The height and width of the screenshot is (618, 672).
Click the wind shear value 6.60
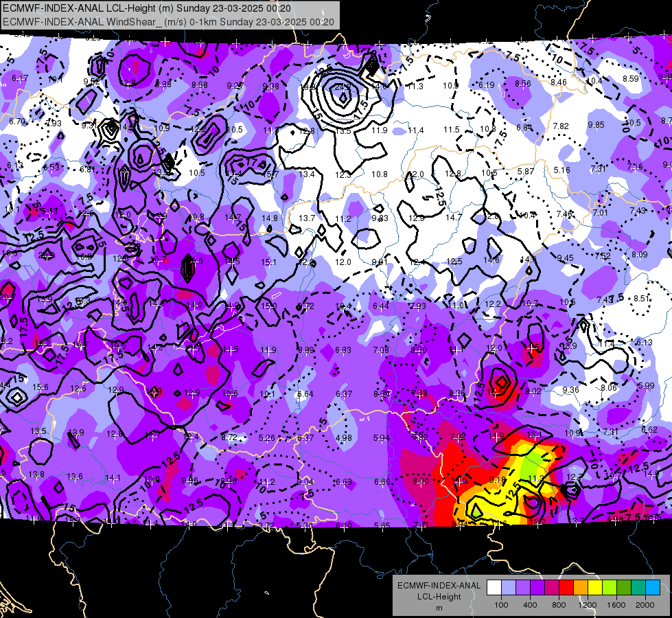382,482
